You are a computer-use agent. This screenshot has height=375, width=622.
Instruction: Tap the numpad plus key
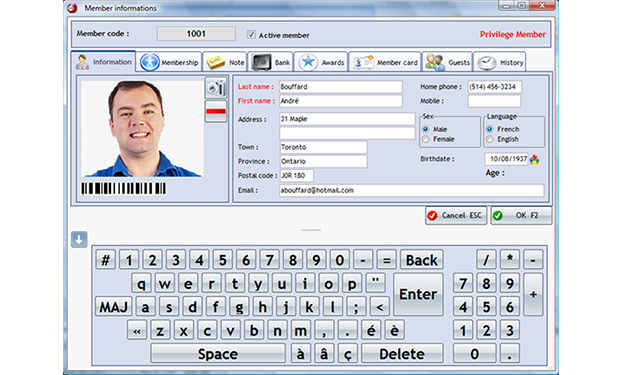click(533, 294)
